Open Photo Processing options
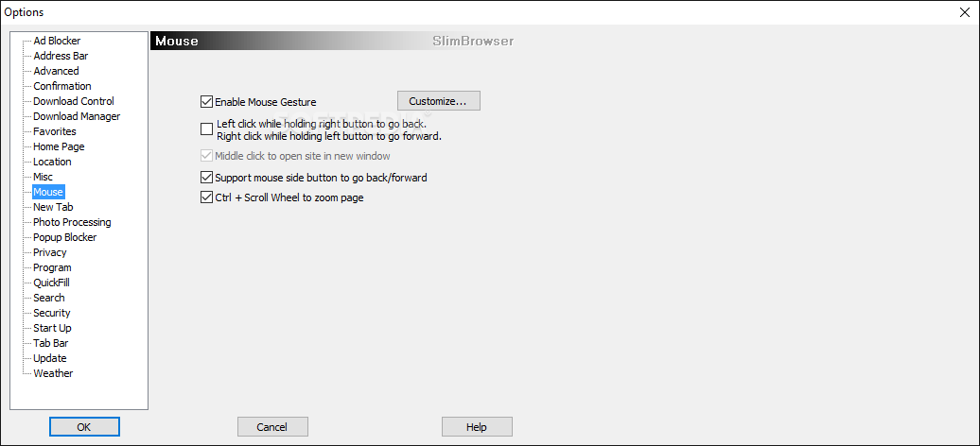Screen dimensions: 980x446 tap(72, 222)
